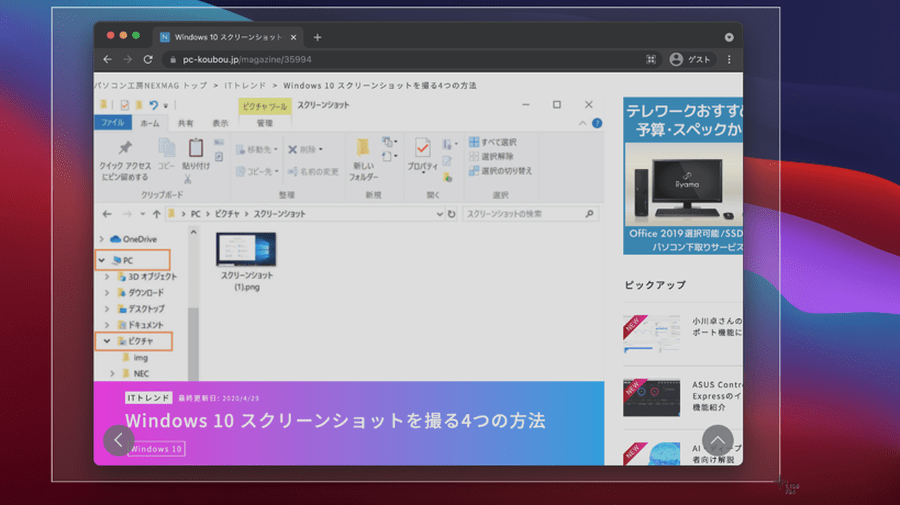Image resolution: width=900 pixels, height=505 pixels.
Task: Expand the ドキュメント folder node
Action: 107,325
